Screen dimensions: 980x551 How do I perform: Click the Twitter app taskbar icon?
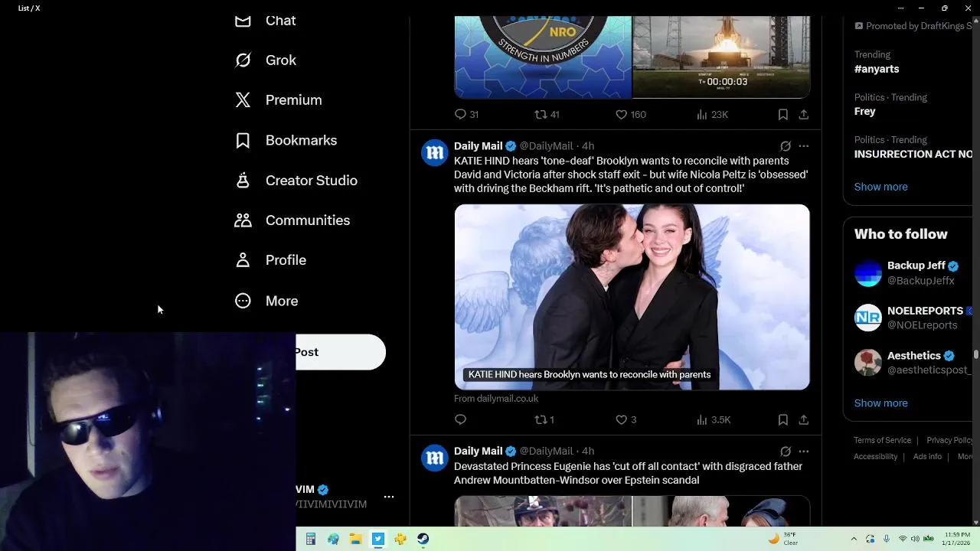[377, 539]
